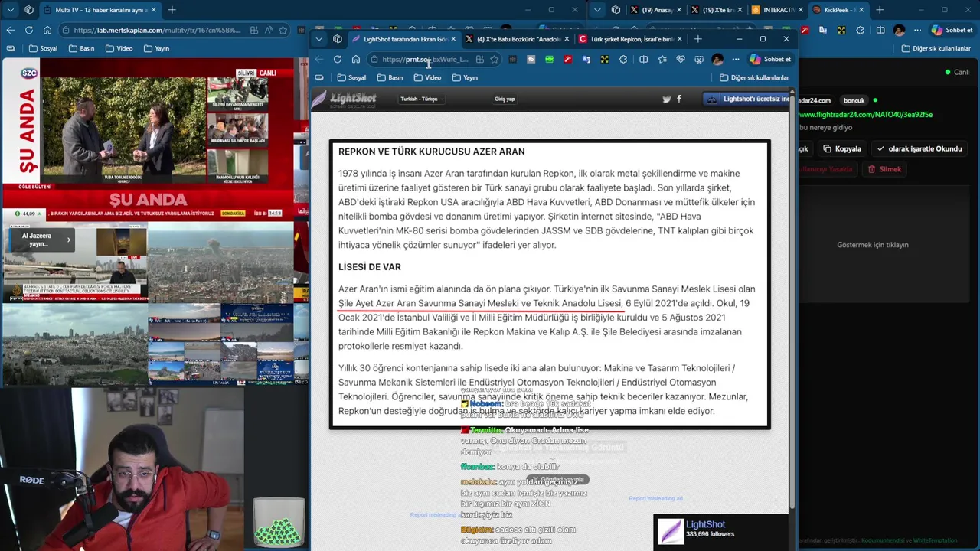The width and height of the screenshot is (980, 551).
Task: Click home icon in Multi TV browser window
Action: 47,30
